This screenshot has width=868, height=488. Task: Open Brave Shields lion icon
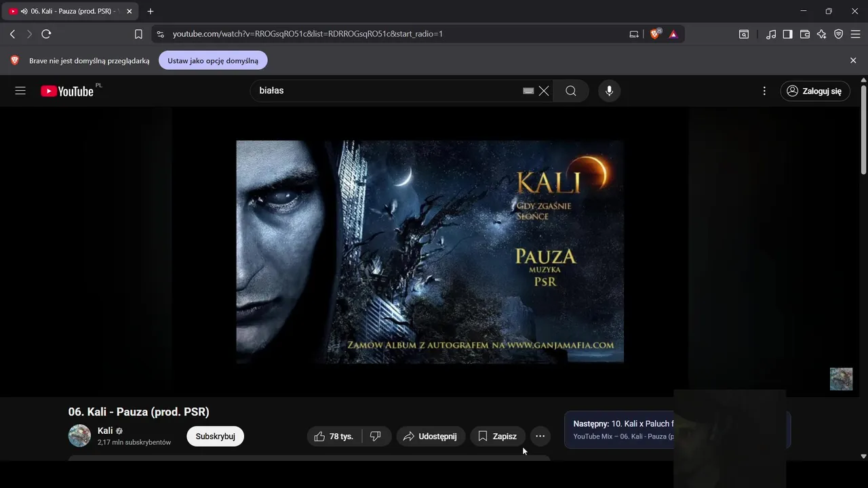[x=655, y=34]
